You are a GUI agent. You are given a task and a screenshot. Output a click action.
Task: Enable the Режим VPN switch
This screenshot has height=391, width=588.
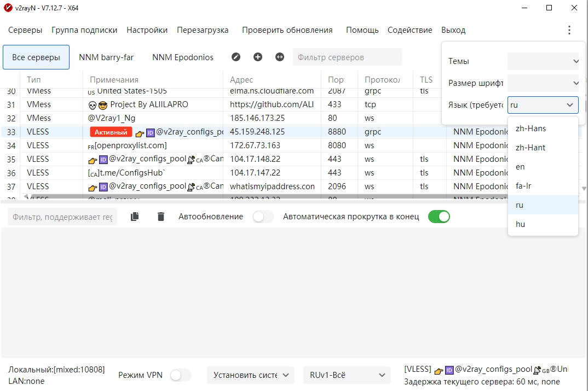(x=180, y=375)
